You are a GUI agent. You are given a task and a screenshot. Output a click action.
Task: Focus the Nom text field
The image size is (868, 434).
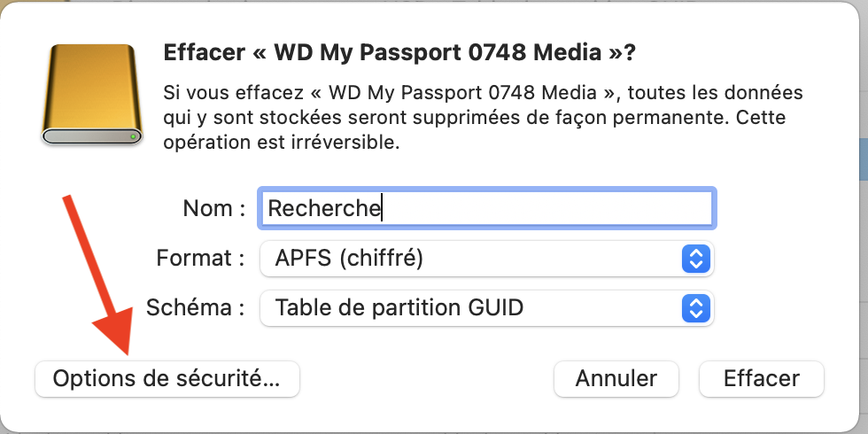point(486,208)
